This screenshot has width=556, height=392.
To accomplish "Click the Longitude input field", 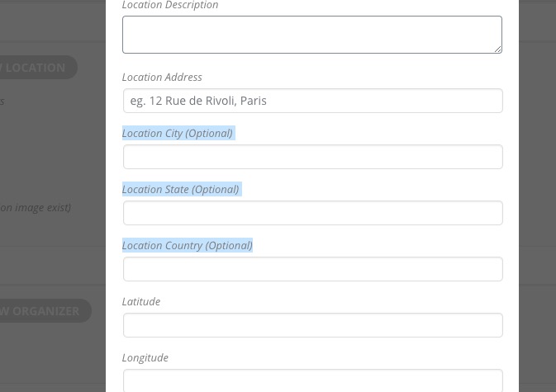I will click(x=312, y=380).
